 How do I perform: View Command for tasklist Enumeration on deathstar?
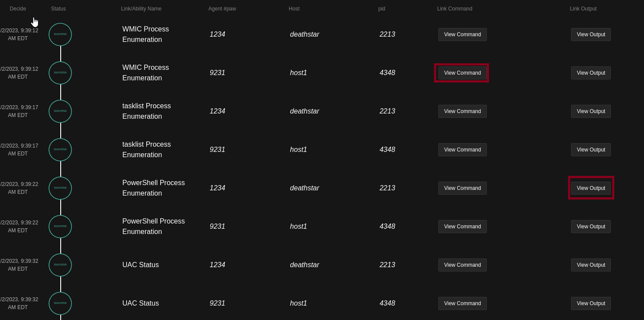click(x=462, y=111)
